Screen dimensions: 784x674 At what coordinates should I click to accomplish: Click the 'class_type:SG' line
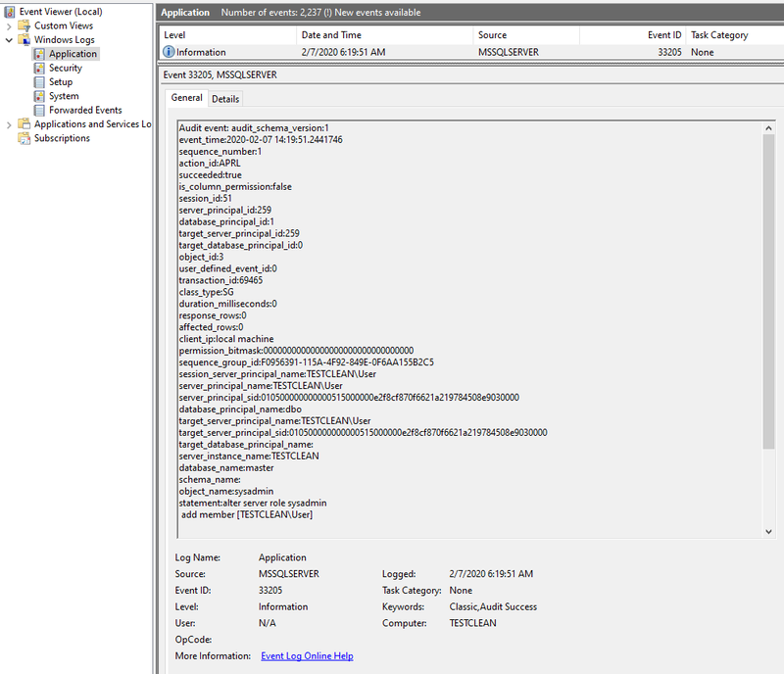tap(207, 292)
